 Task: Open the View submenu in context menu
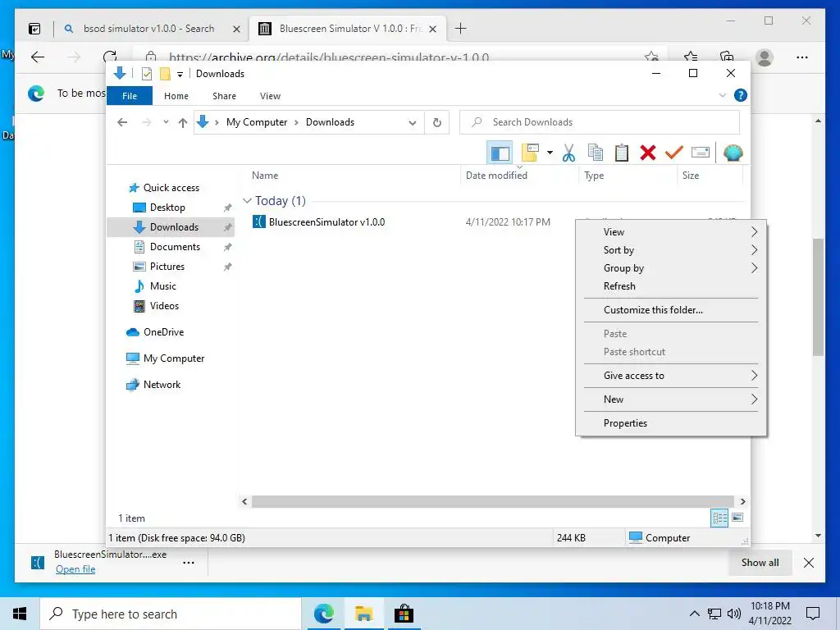(x=671, y=232)
